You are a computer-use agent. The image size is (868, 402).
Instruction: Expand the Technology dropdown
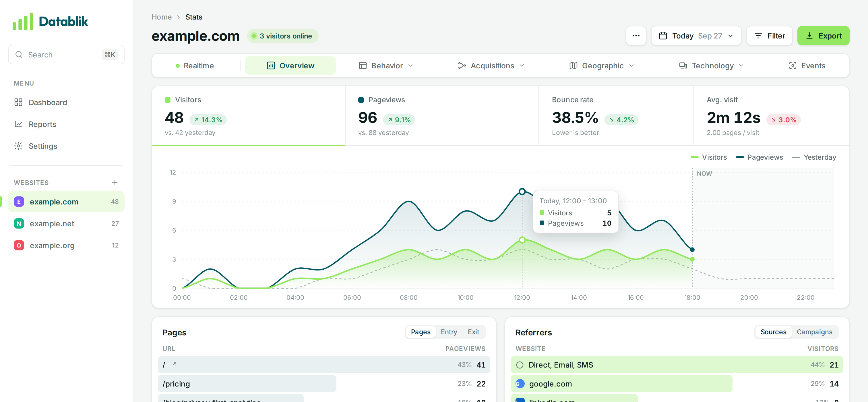711,66
